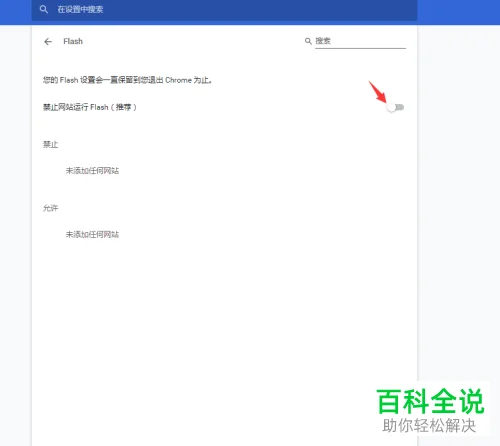The height and width of the screenshot is (446, 500).
Task: Click 未添加任何网站 under the 允许 section
Action: 92,234
